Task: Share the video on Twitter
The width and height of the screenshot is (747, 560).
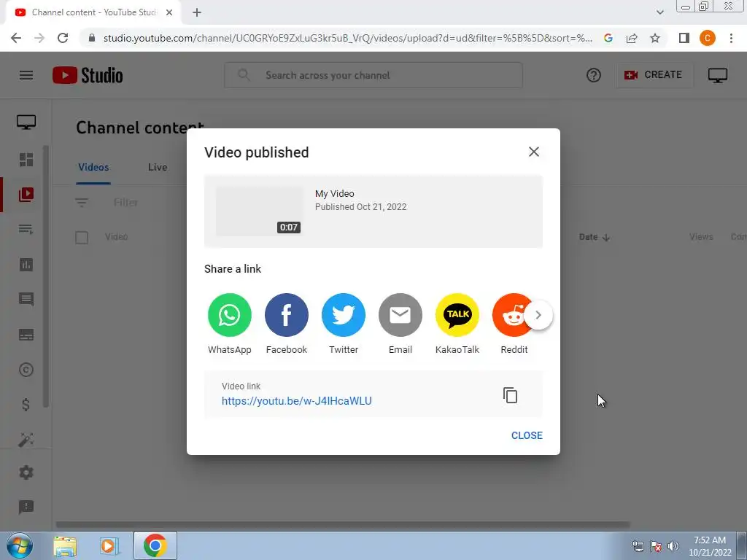Action: [344, 315]
